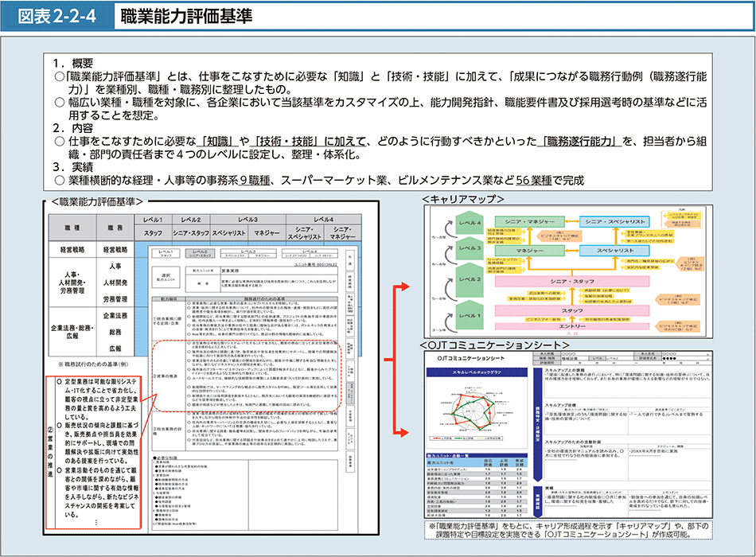Click the underlined 56業種 text
Image resolution: width=756 pixels, height=557 pixels.
point(533,181)
